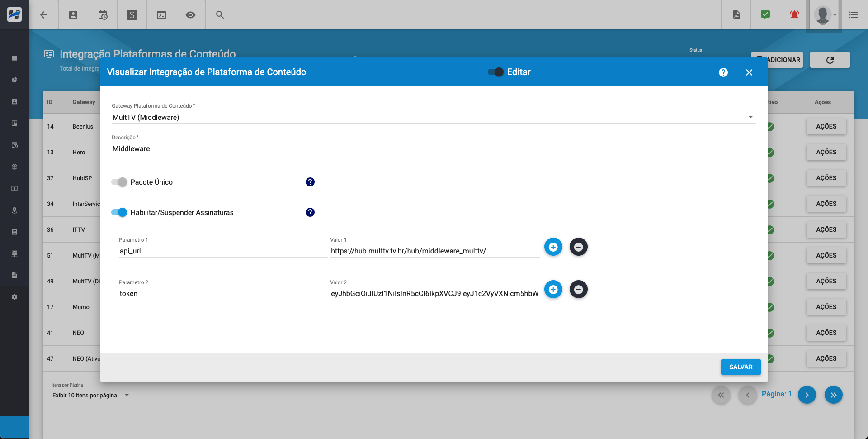Click the dollar sign billing icon
This screenshot has height=439, width=868.
pyautogui.click(x=132, y=14)
